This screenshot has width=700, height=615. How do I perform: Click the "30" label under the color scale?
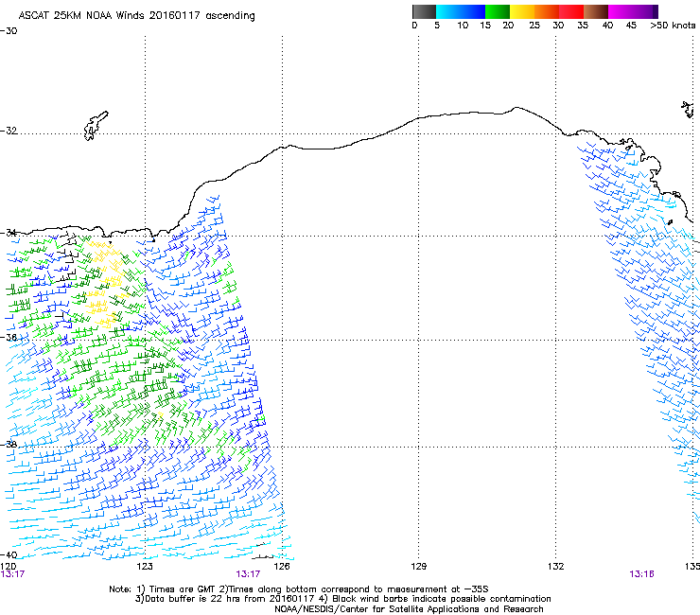point(558,26)
